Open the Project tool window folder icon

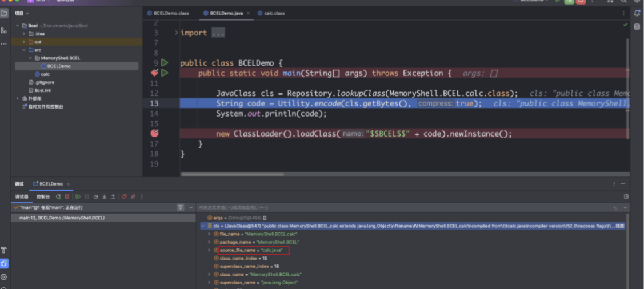click(x=4, y=14)
